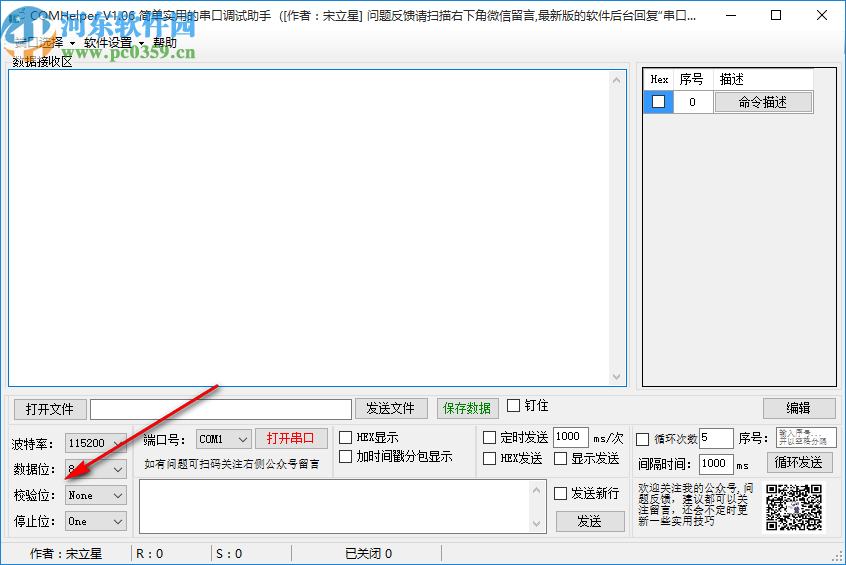Enable the 定时发送 checkbox
This screenshot has height=565, width=846.
pos(489,437)
